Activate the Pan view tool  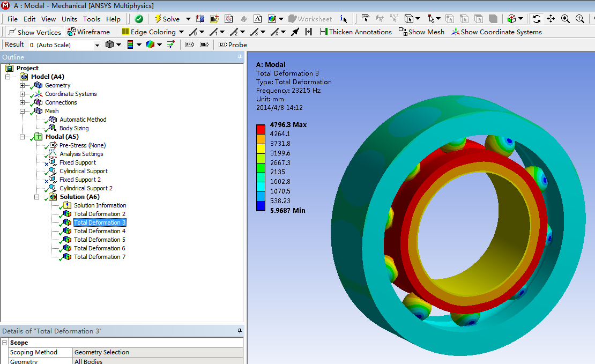point(551,19)
